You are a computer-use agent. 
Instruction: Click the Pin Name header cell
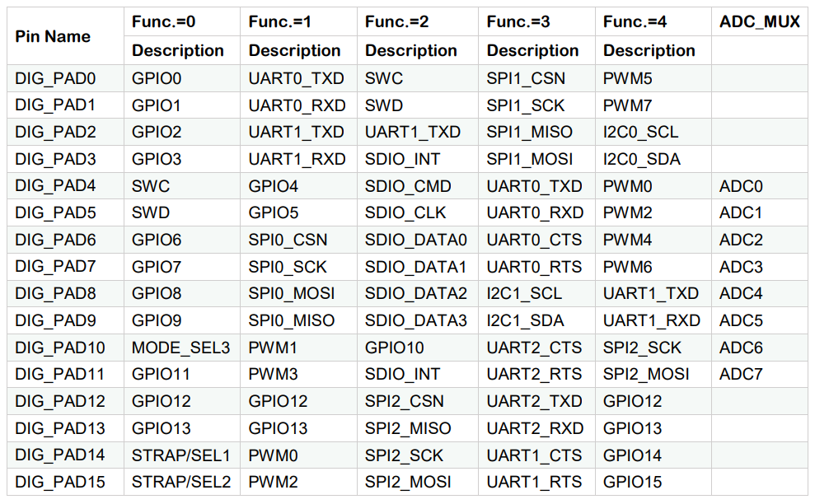65,36
